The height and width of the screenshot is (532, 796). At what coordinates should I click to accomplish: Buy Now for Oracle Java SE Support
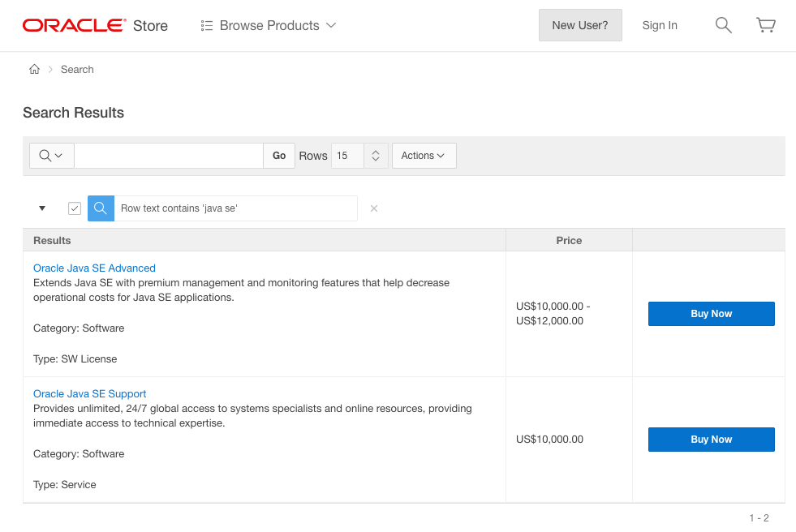[x=711, y=440]
